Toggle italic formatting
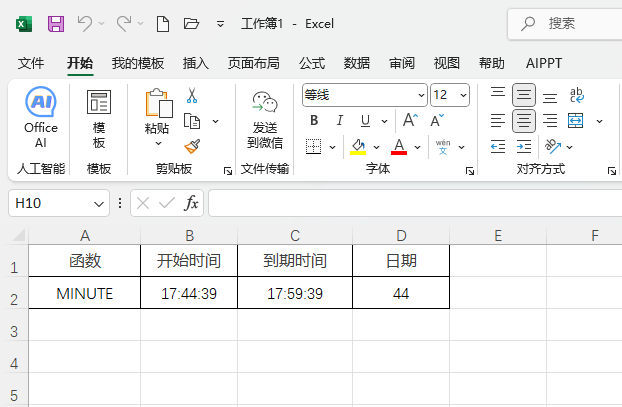The width and height of the screenshot is (622, 407). (340, 120)
